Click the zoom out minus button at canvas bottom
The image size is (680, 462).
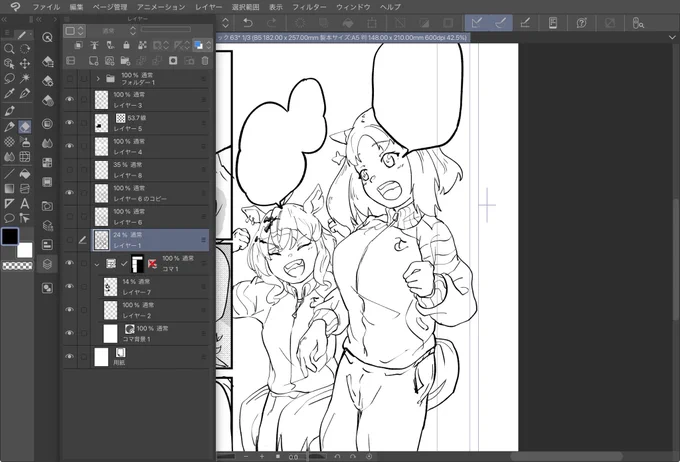(x=246, y=456)
